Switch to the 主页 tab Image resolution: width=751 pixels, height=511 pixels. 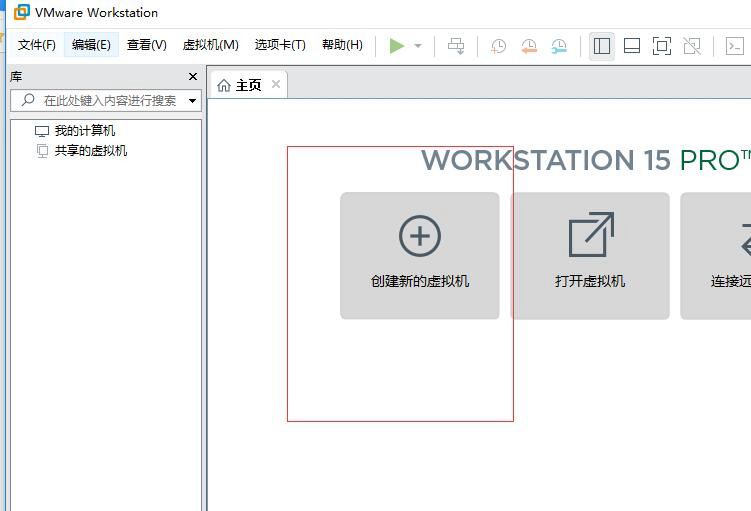(x=249, y=85)
